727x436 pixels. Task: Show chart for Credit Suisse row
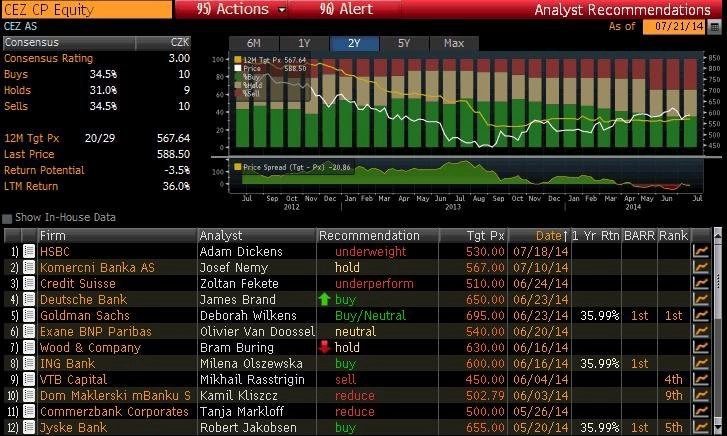point(701,283)
